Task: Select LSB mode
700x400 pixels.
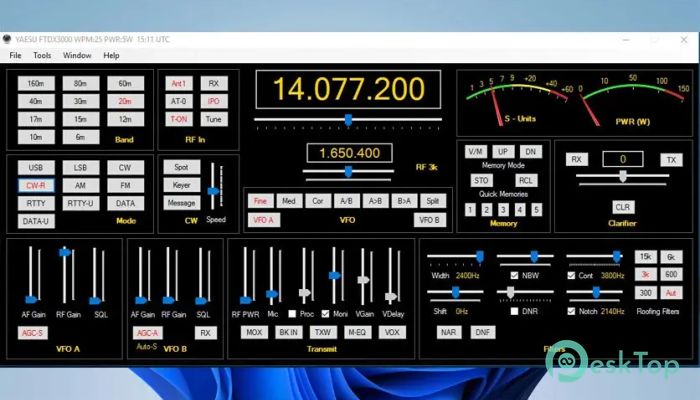Action: 81,167
